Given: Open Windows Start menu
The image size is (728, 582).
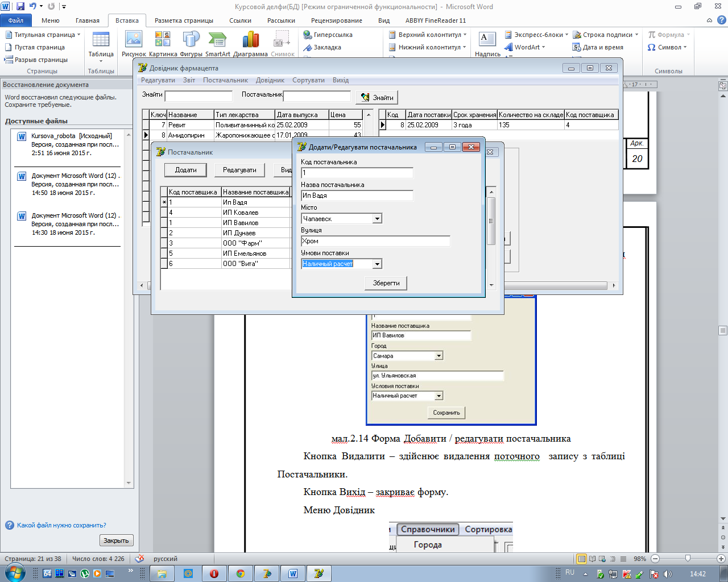Looking at the screenshot, I should pos(14,573).
